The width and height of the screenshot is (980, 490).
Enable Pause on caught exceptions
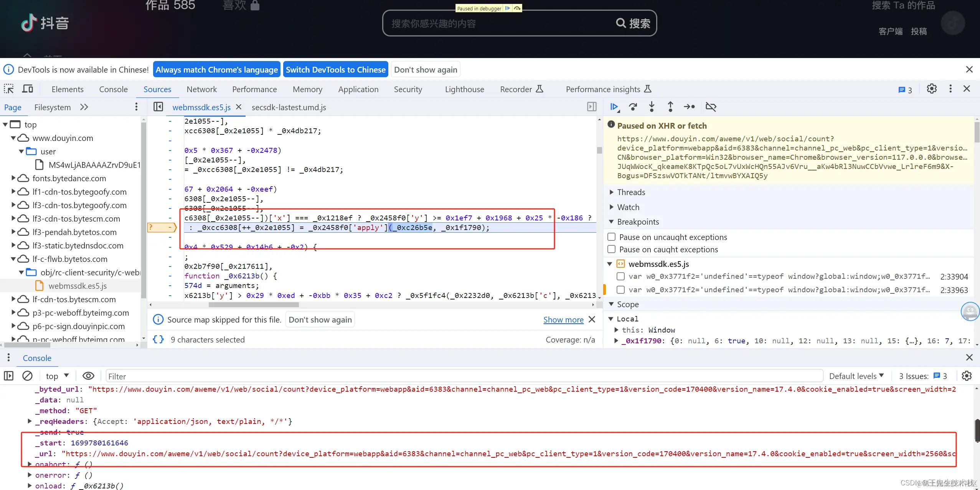[612, 249]
